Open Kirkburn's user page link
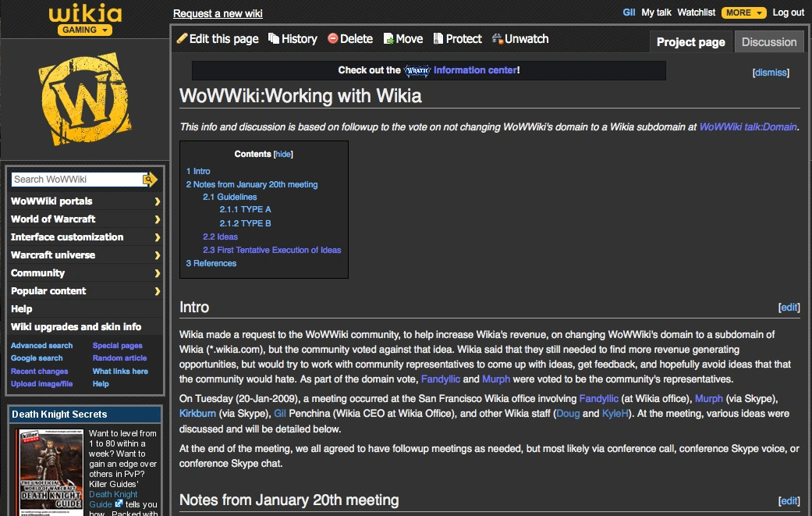The height and width of the screenshot is (516, 812). (x=197, y=414)
